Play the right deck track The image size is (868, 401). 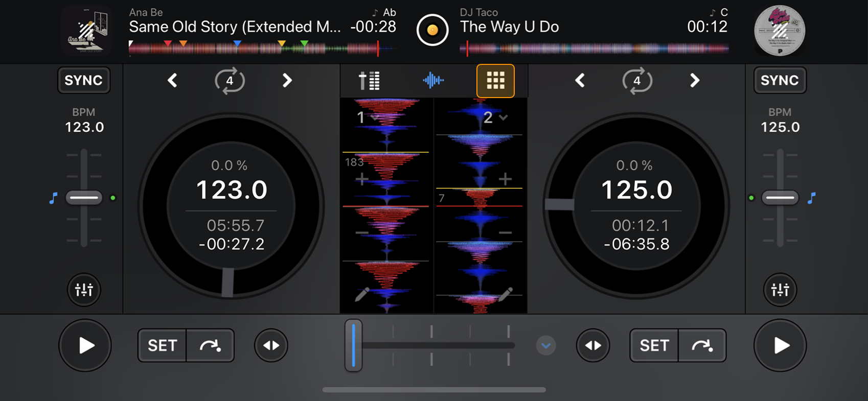point(780,346)
